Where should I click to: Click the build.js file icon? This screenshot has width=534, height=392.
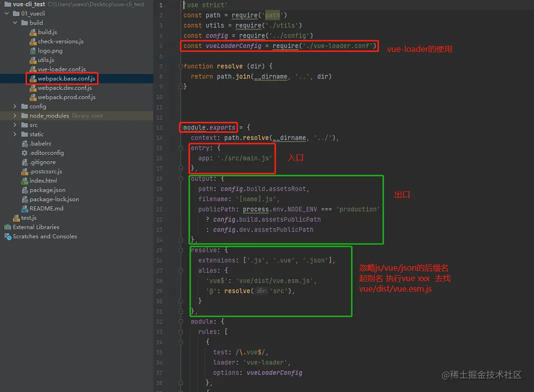pos(32,32)
